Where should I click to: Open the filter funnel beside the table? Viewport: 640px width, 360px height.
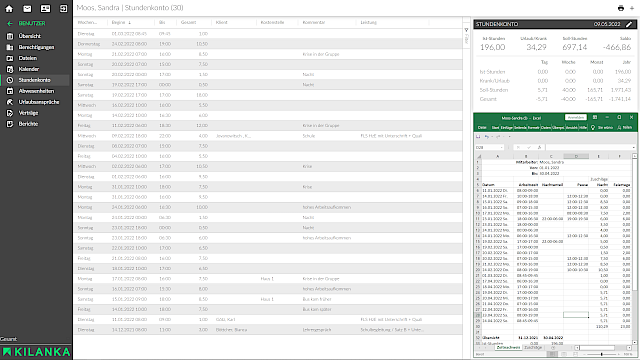point(466,30)
